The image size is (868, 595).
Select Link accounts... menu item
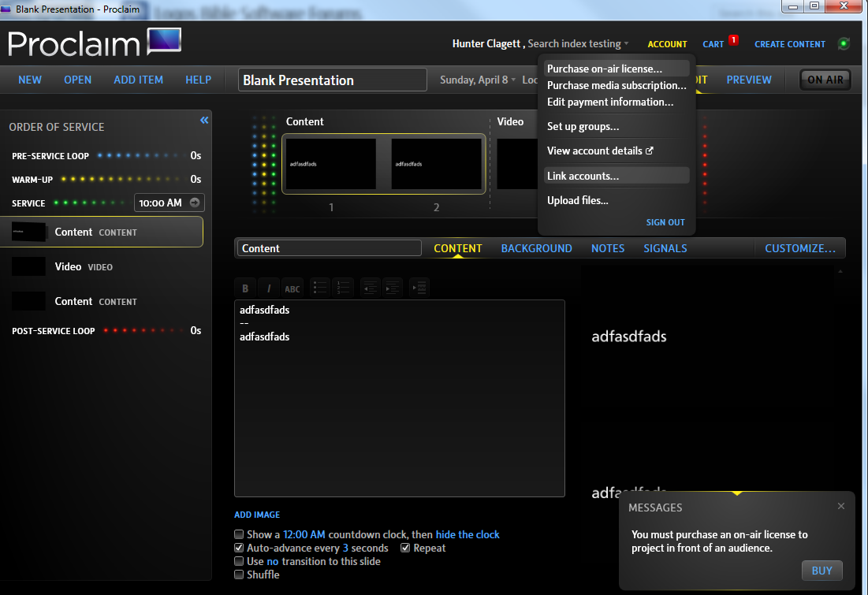point(617,176)
